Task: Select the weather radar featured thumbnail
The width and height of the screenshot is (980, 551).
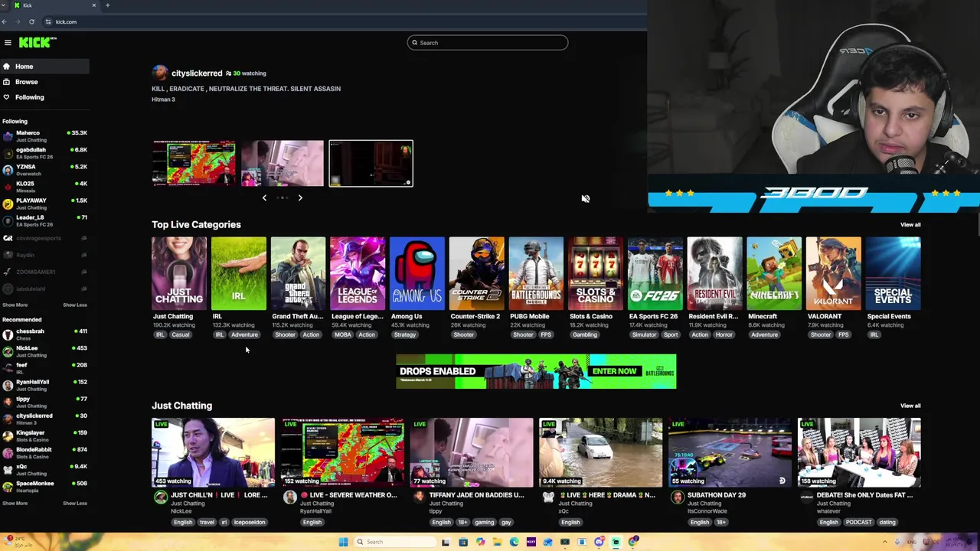Action: pyautogui.click(x=194, y=163)
